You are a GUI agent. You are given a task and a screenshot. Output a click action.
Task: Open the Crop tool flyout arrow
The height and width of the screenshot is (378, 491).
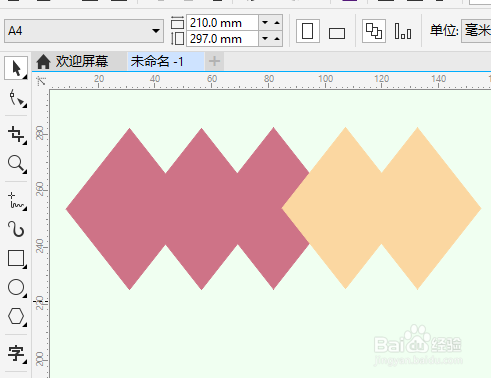25,143
